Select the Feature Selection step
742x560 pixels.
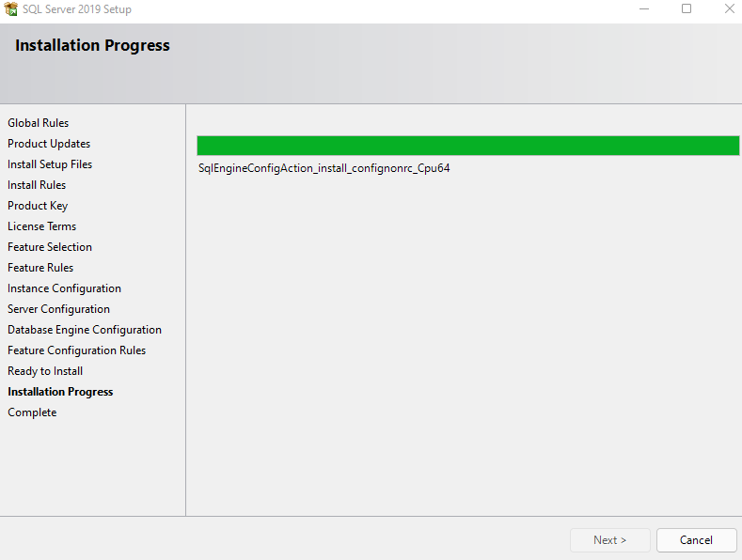50,247
